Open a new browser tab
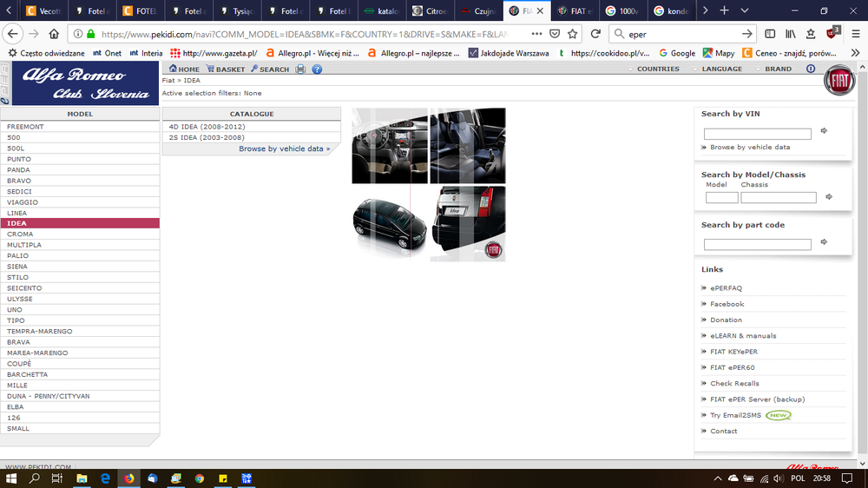This screenshot has height=488, width=868. click(x=724, y=10)
